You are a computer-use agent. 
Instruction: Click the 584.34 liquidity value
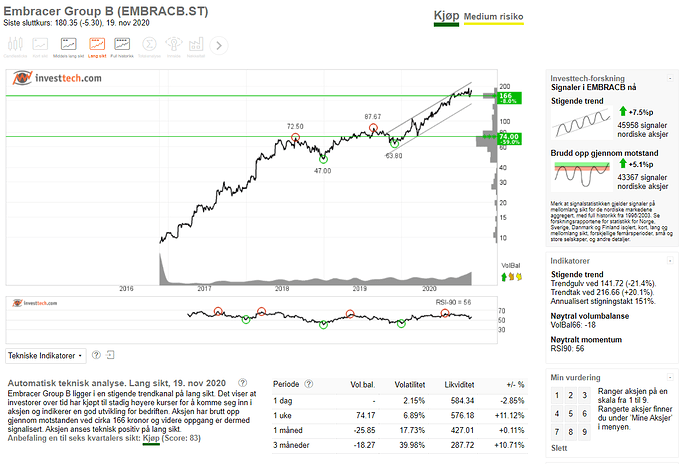(x=462, y=401)
